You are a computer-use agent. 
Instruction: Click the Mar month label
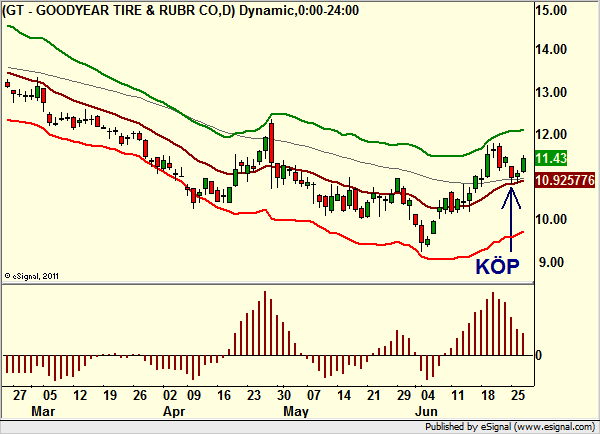[x=43, y=411]
